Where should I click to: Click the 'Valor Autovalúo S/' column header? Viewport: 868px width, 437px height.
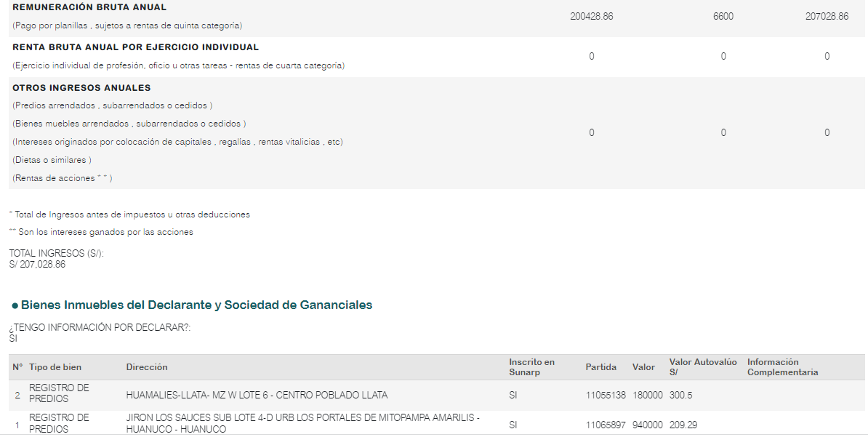703,367
